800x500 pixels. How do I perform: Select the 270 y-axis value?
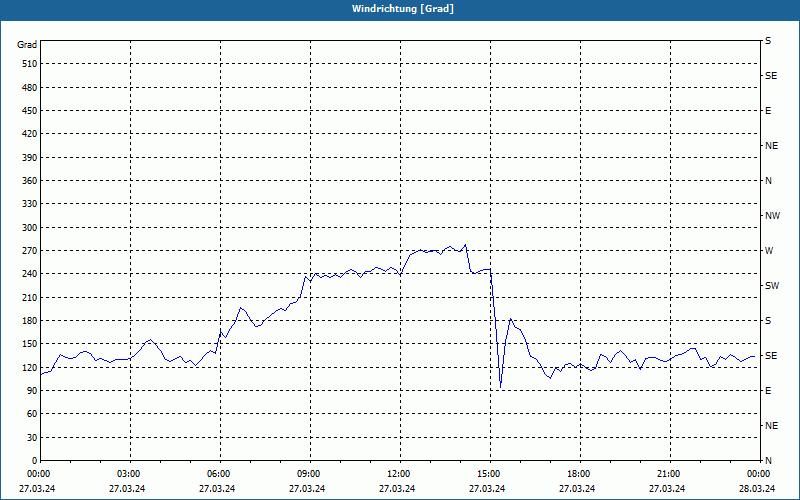point(30,251)
